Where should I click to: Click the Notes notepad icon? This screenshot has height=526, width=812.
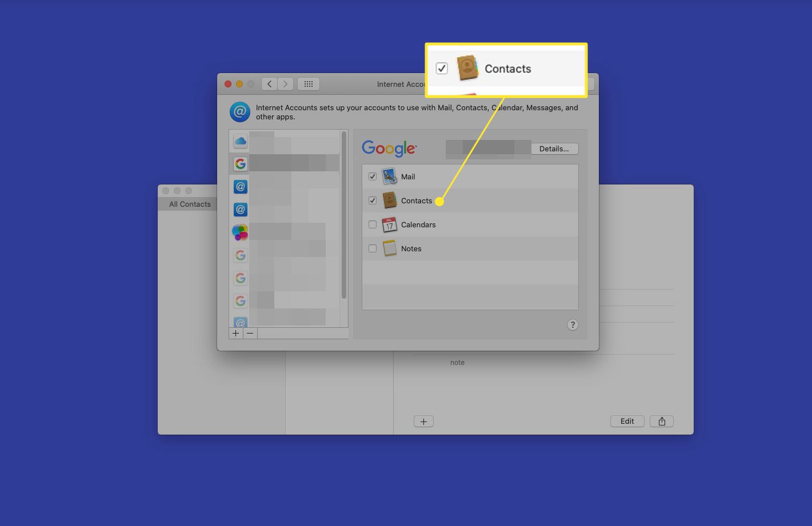[390, 248]
